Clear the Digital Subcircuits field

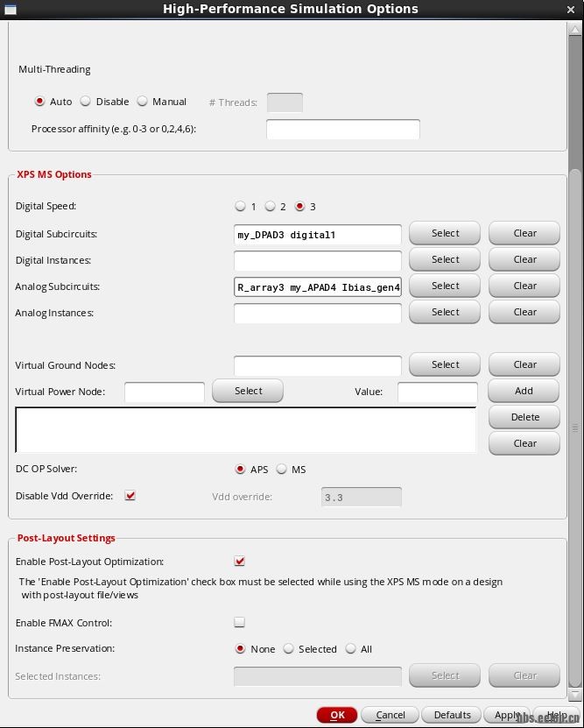point(524,233)
